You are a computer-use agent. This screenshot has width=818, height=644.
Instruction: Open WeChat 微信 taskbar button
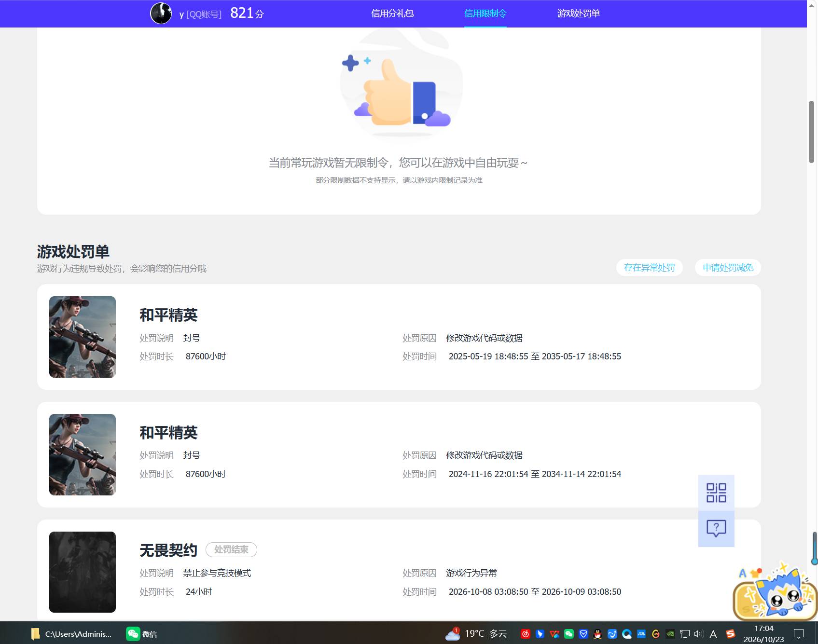[142, 634]
